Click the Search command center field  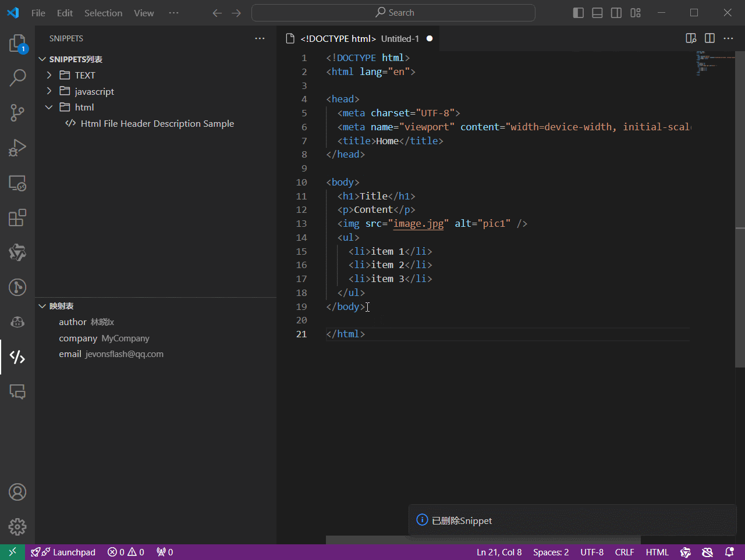pyautogui.click(x=393, y=13)
